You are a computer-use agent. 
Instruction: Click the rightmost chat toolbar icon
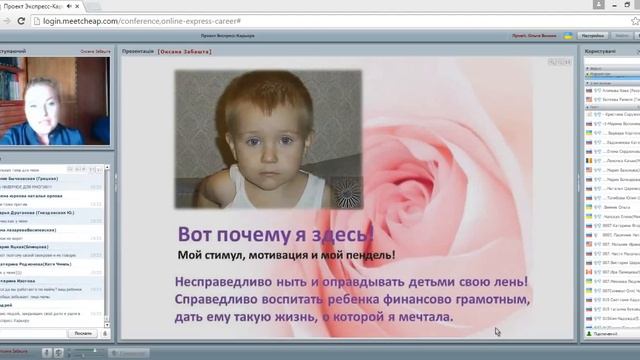tap(99, 169)
